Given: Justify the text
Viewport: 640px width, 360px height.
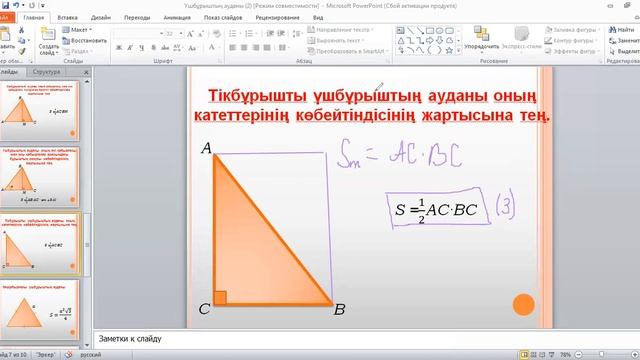Looking at the screenshot, I should pos(267,48).
